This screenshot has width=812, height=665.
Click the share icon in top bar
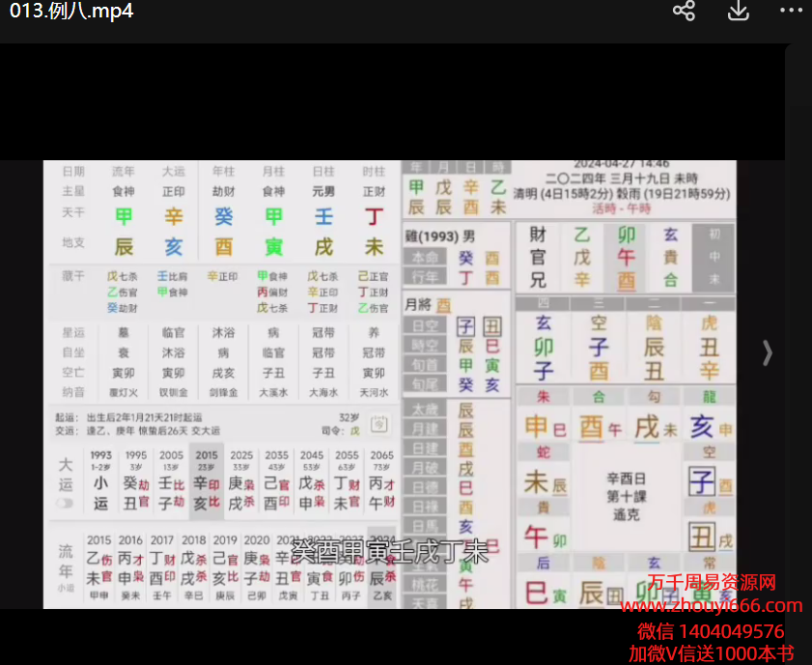tap(685, 12)
